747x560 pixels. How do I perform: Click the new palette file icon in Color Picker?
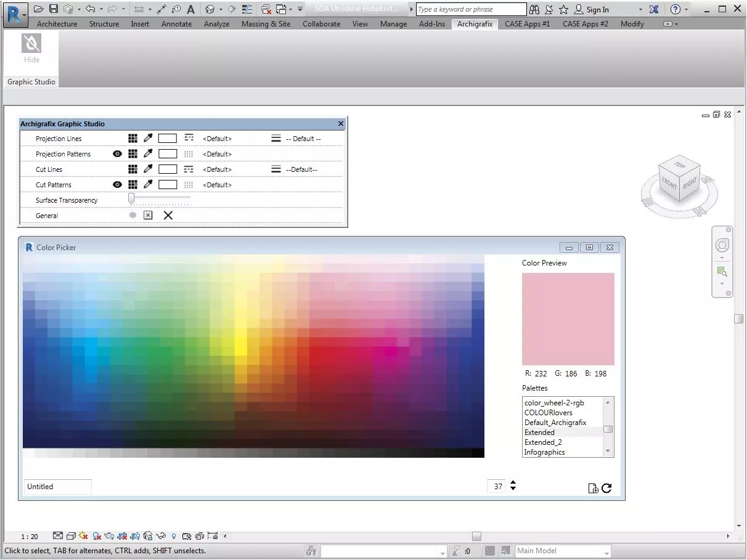tap(593, 488)
